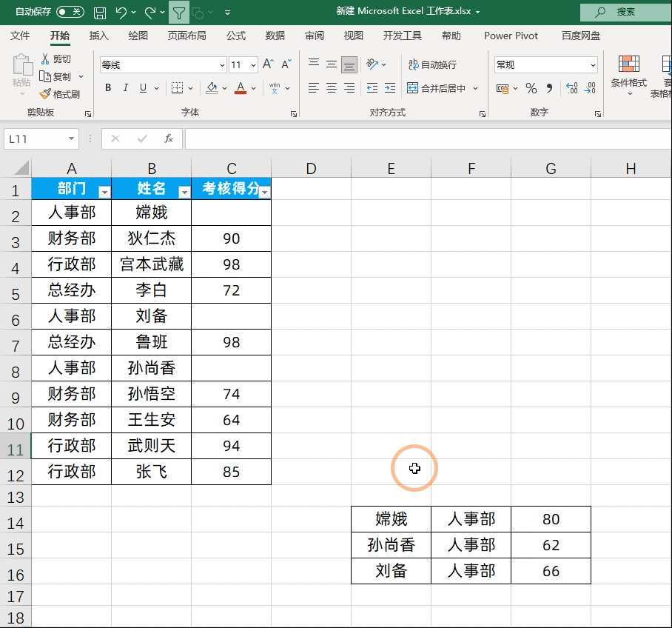Open the Font Color (A) swatch dropdown
The width and height of the screenshot is (672, 628).
(x=254, y=87)
